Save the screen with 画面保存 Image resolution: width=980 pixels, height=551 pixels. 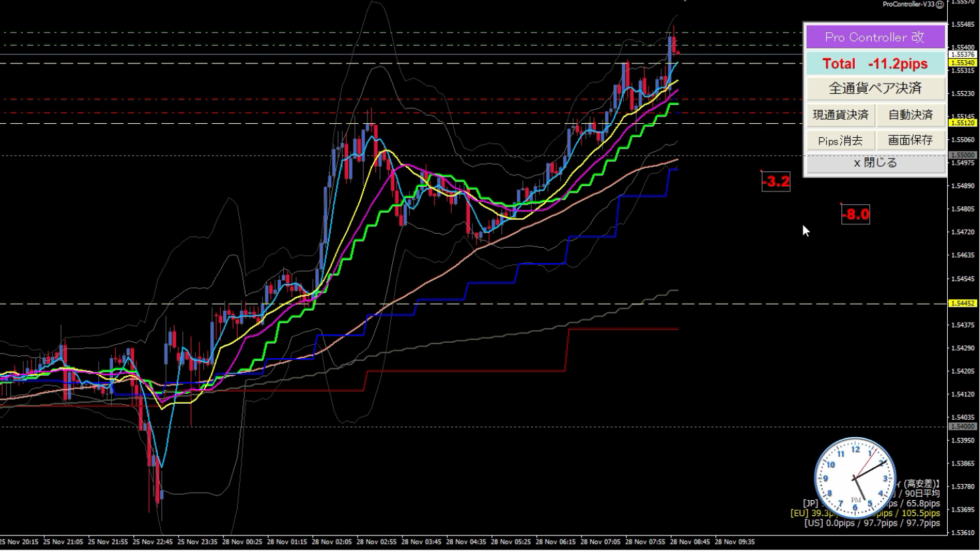tap(910, 141)
